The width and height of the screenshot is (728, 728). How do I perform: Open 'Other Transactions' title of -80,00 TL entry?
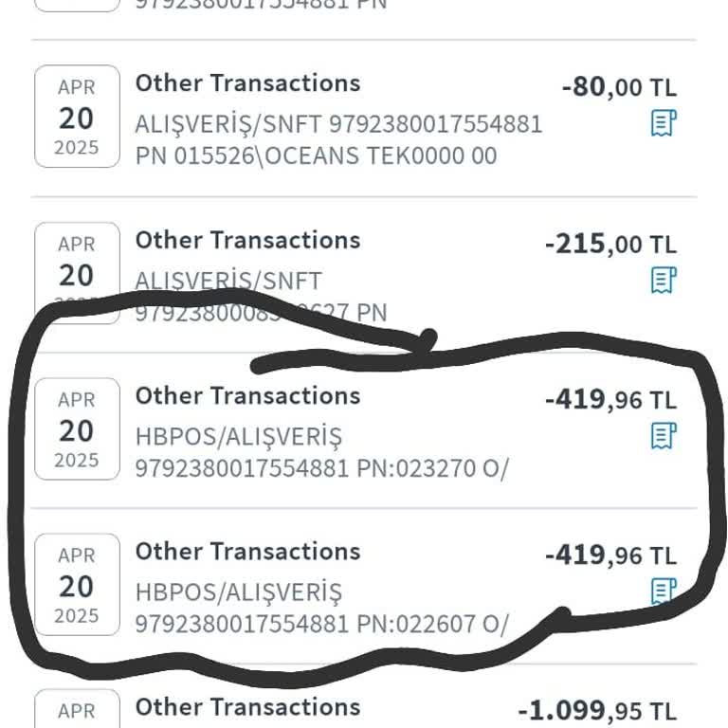247,83
